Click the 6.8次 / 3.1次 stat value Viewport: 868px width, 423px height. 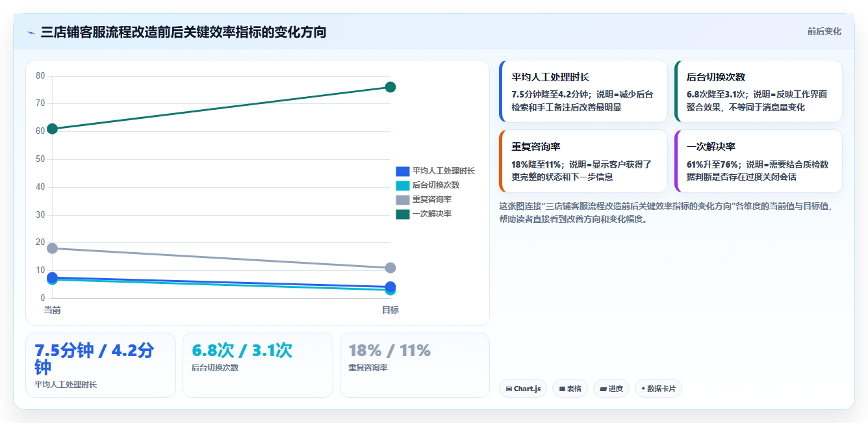[x=242, y=351]
